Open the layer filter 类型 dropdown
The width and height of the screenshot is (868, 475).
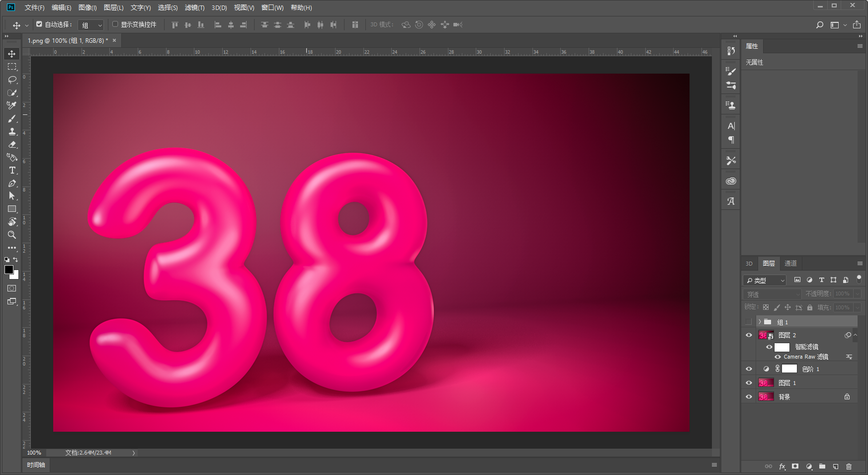coord(765,281)
